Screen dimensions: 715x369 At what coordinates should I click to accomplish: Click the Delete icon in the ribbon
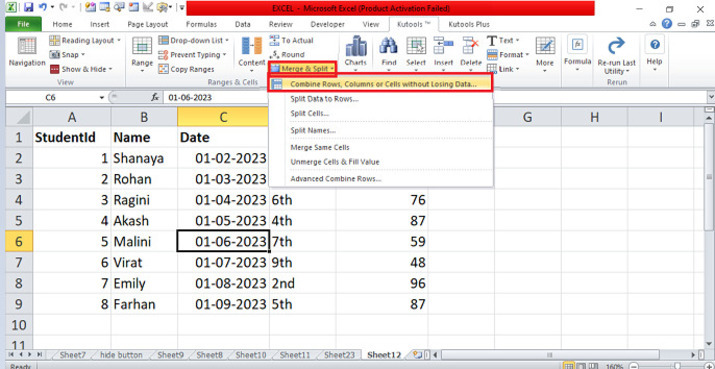pos(471,46)
